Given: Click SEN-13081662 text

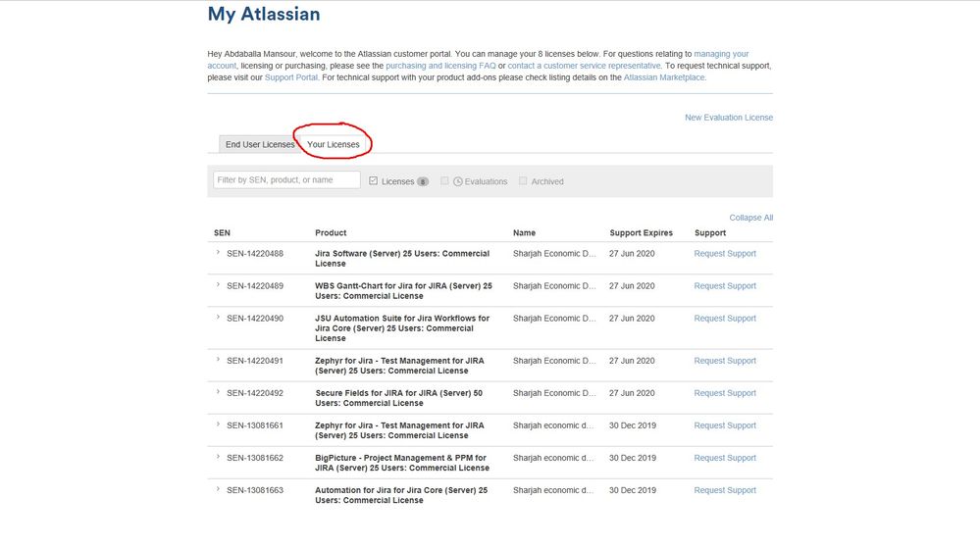Looking at the screenshot, I should pos(255,459).
